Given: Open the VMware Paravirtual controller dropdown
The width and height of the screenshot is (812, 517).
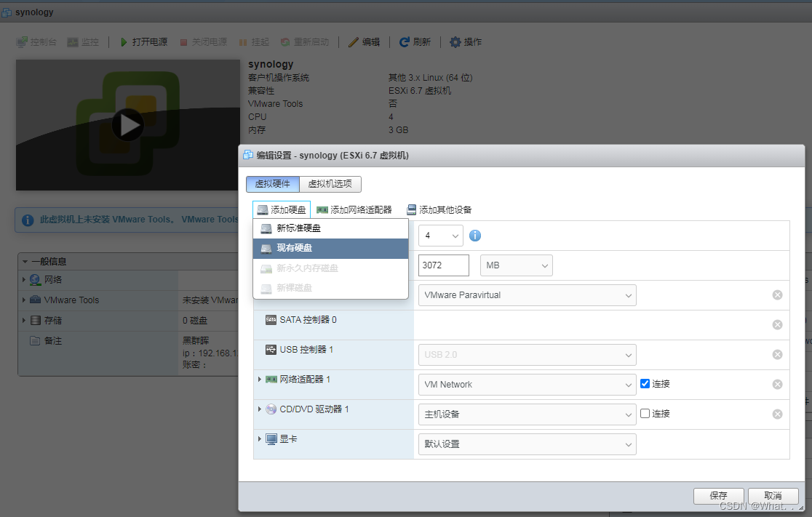Looking at the screenshot, I should [x=528, y=295].
